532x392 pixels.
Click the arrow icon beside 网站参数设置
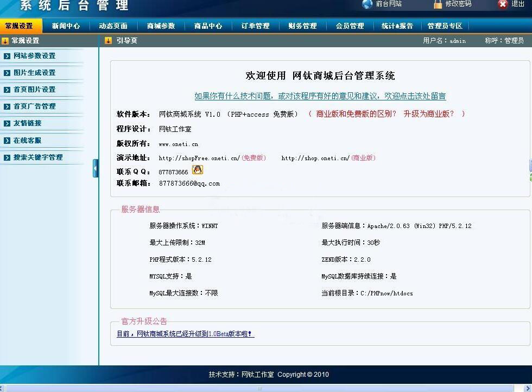point(7,56)
